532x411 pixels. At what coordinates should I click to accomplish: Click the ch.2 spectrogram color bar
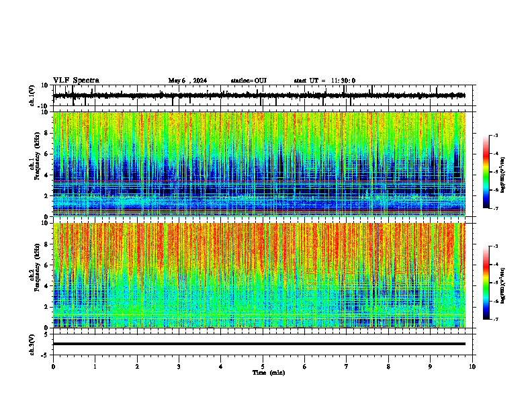click(486, 283)
